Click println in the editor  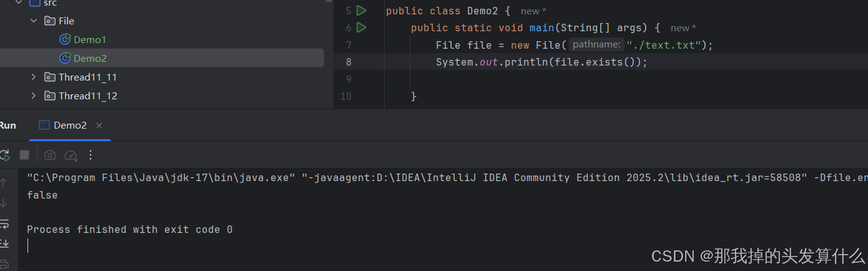click(526, 62)
